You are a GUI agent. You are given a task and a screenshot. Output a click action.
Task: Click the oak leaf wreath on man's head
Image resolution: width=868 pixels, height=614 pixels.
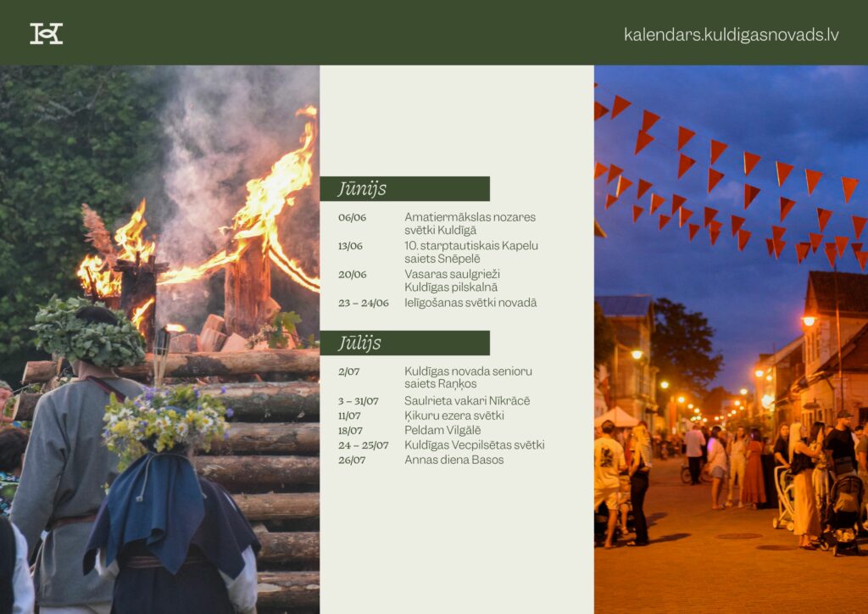pos(88,332)
